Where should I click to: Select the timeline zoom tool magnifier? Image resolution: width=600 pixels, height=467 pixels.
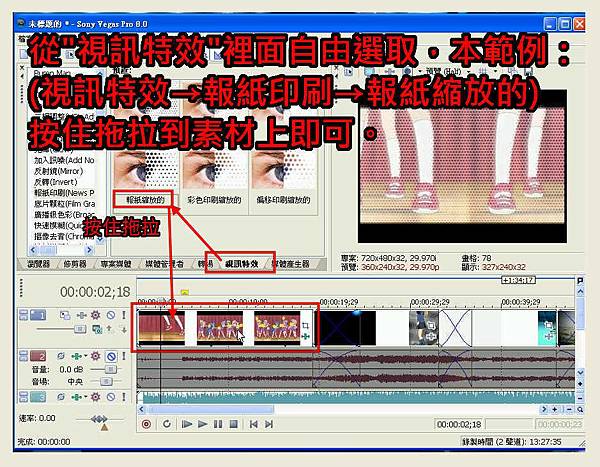pyautogui.click(x=580, y=409)
